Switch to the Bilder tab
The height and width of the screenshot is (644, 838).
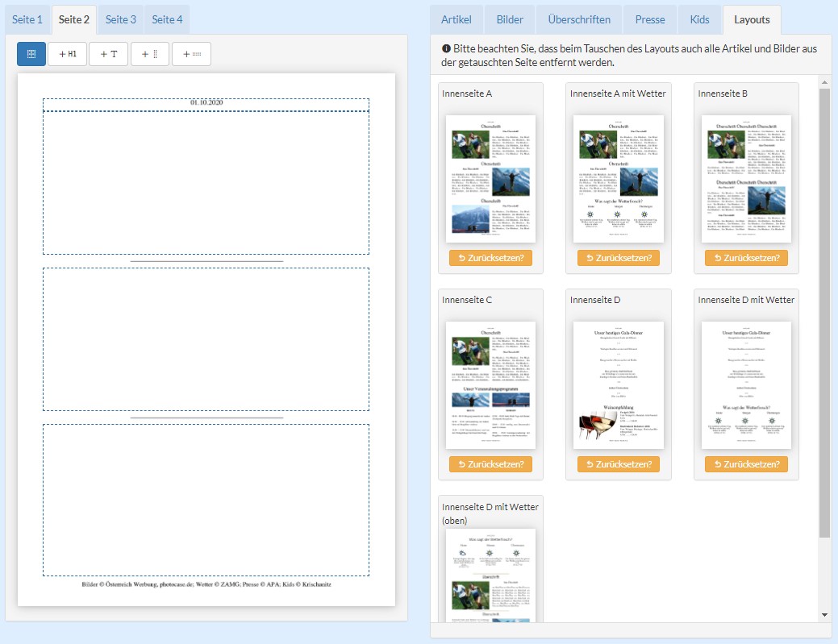(510, 19)
